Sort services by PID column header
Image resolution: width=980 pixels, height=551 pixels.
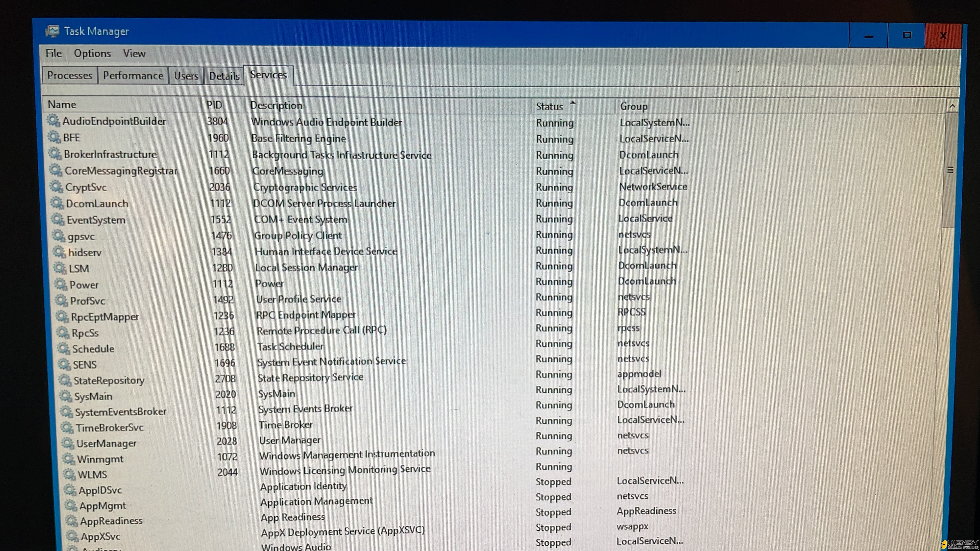point(214,105)
